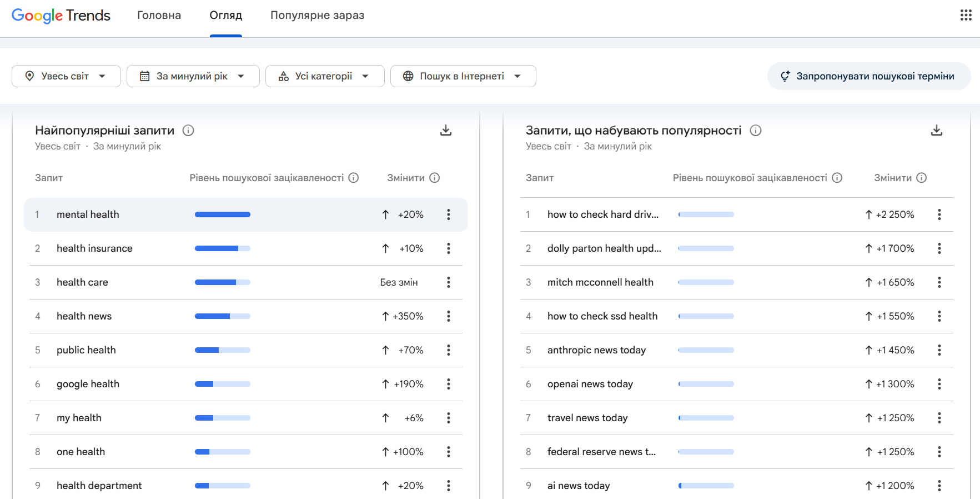
Task: Show info for Найпопулярніші запити heading
Action: 188,131
